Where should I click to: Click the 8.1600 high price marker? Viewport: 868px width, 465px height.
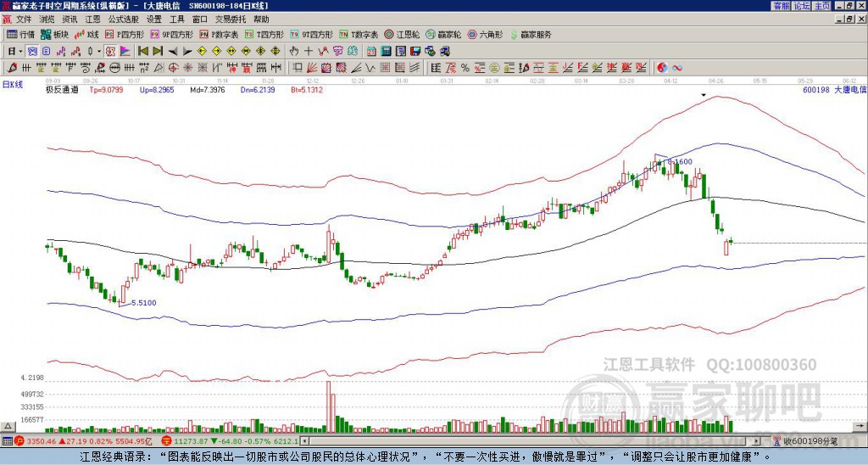pyautogui.click(x=681, y=161)
